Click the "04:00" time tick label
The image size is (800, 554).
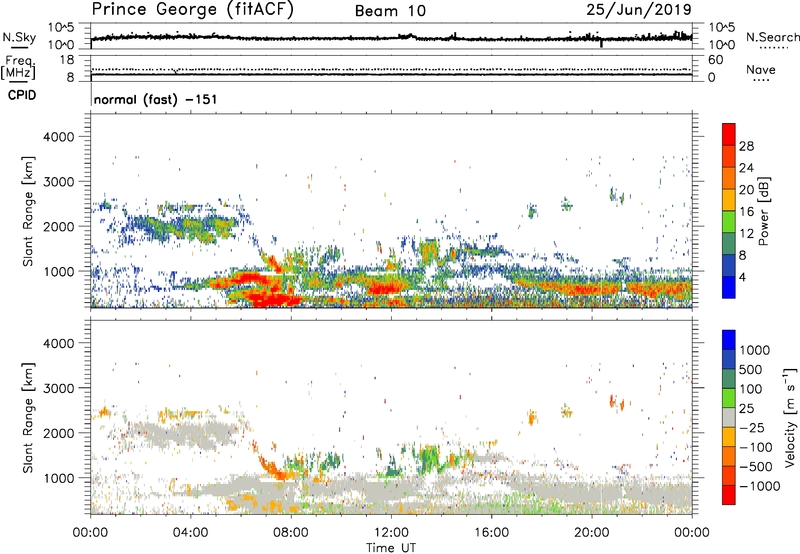point(190,533)
